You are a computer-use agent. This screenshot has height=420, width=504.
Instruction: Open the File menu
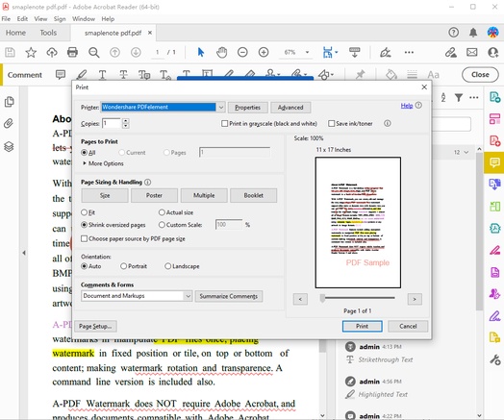6,19
